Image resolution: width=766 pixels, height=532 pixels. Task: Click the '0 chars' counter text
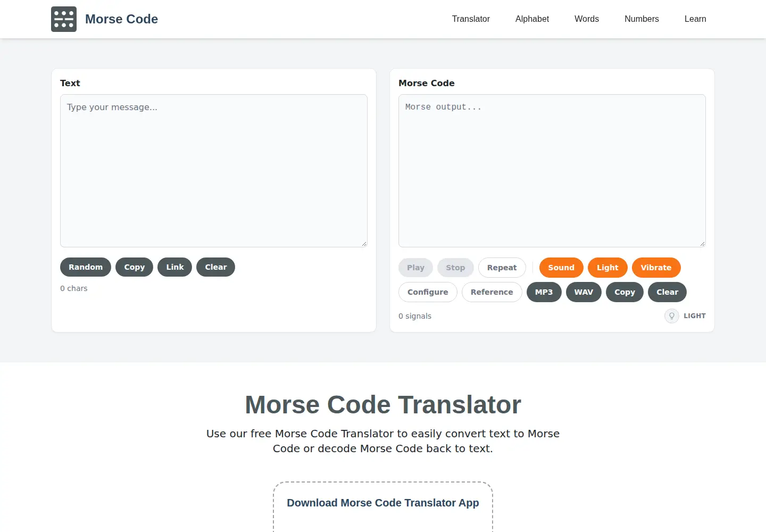pyautogui.click(x=74, y=288)
